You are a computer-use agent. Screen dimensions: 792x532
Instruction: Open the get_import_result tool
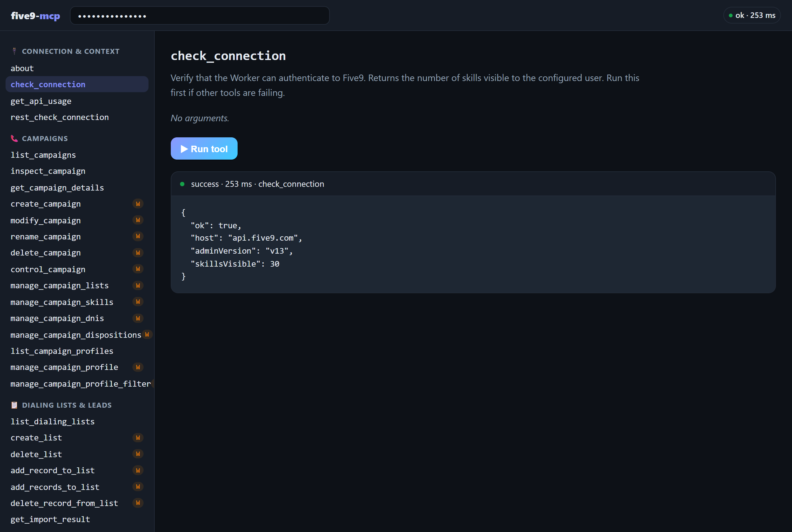tap(77, 519)
